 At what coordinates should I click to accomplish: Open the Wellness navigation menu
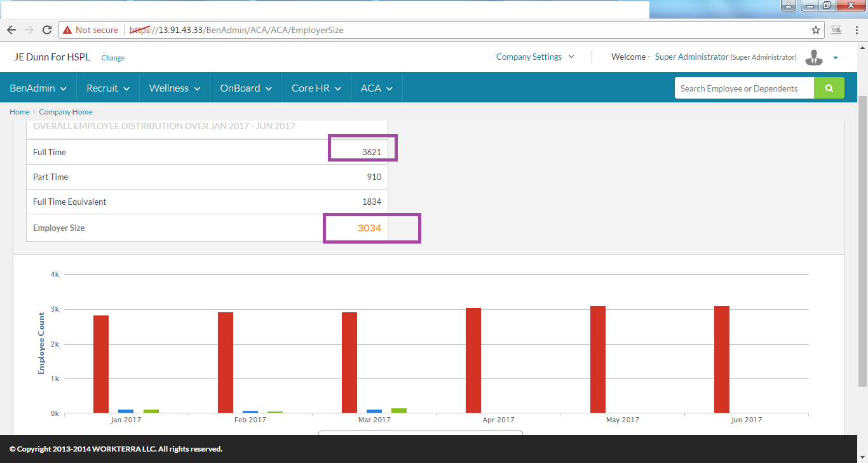(x=175, y=88)
